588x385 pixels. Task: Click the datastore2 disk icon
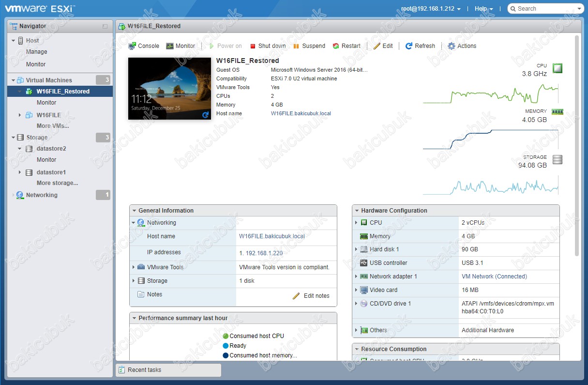(x=29, y=149)
